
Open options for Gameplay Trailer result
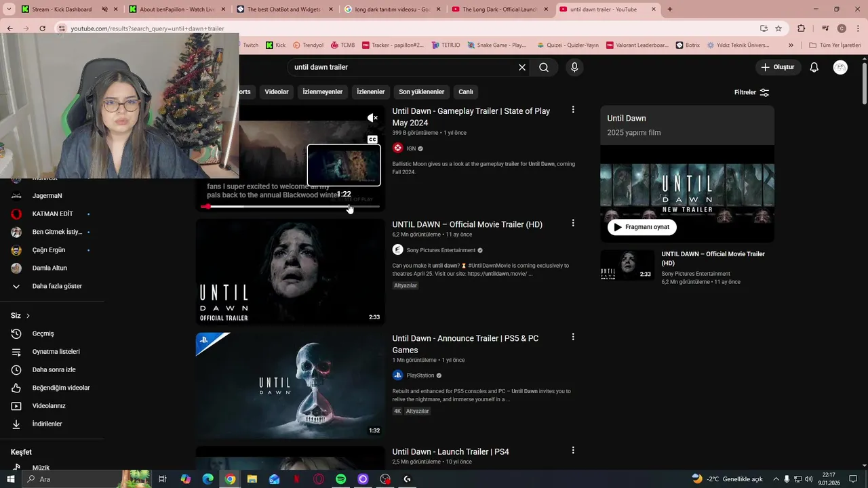pyautogui.click(x=573, y=110)
